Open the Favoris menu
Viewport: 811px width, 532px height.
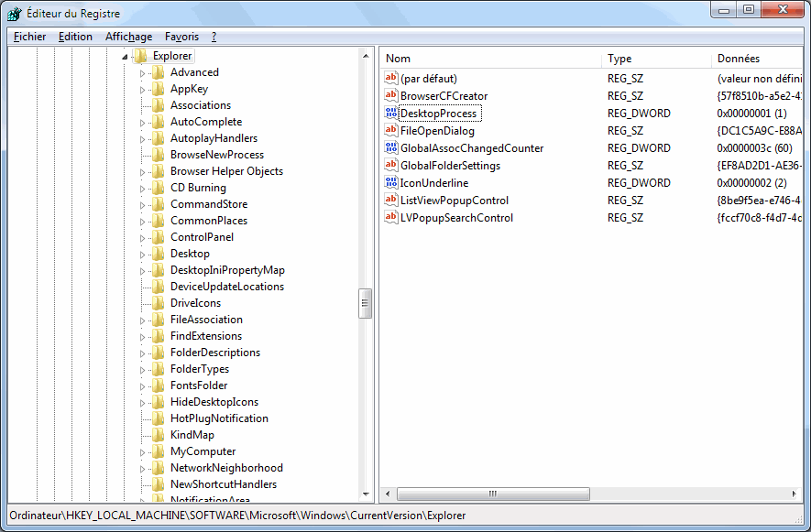(181, 37)
